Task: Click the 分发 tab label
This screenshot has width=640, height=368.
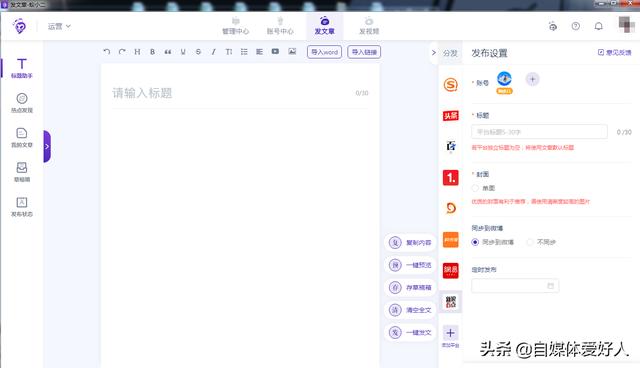Action: [x=450, y=53]
